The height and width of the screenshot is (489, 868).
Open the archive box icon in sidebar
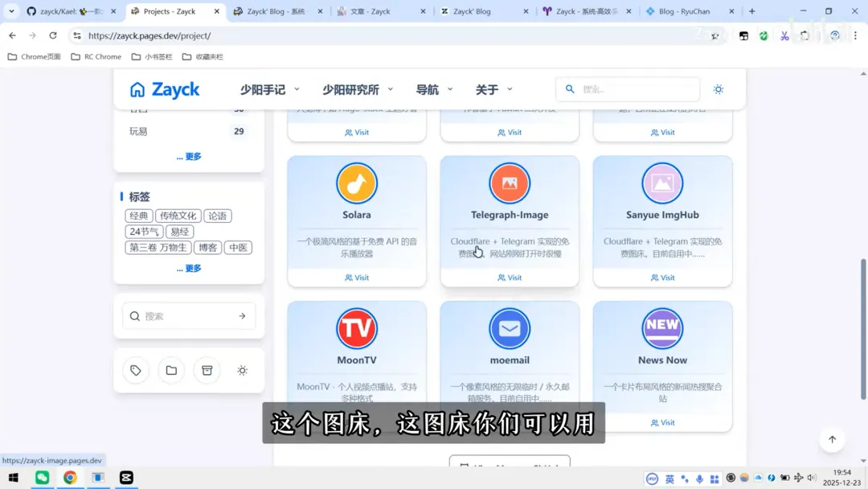(207, 371)
